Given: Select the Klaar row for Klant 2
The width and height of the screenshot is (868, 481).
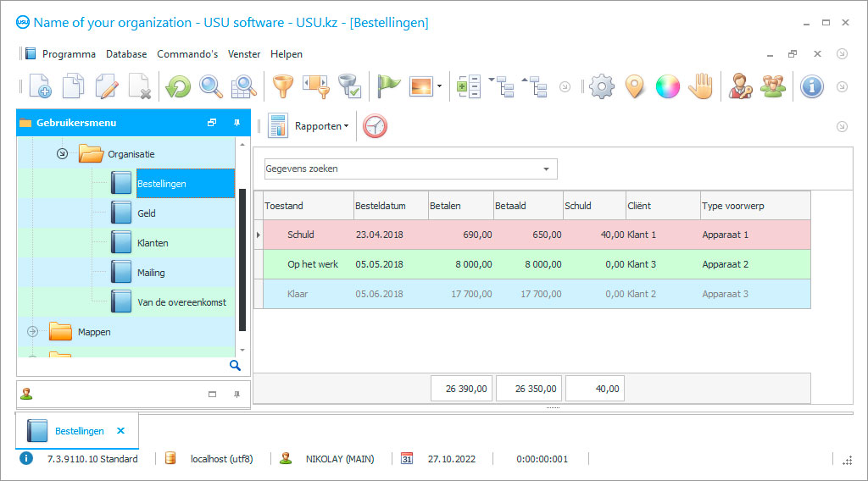Looking at the screenshot, I should click(x=537, y=294).
